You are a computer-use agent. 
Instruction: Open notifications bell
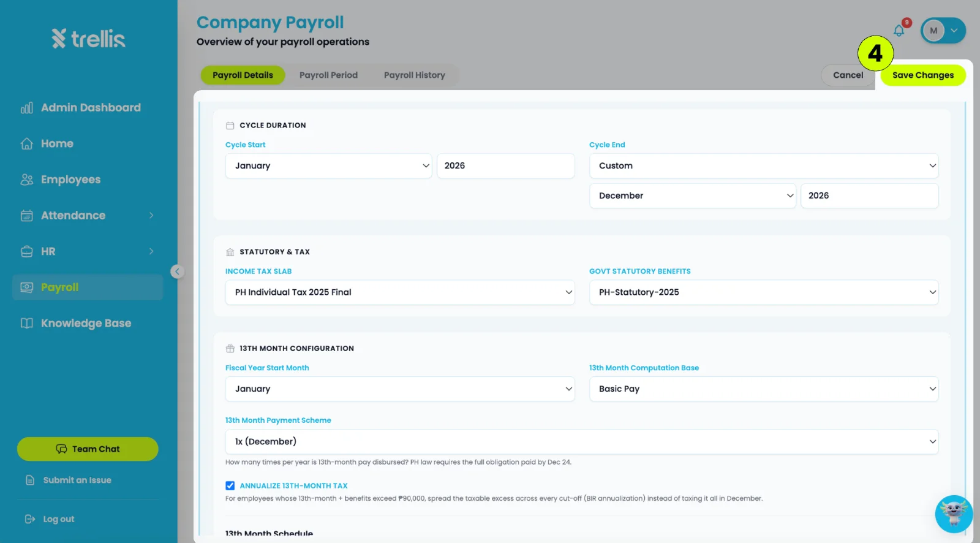[899, 31]
